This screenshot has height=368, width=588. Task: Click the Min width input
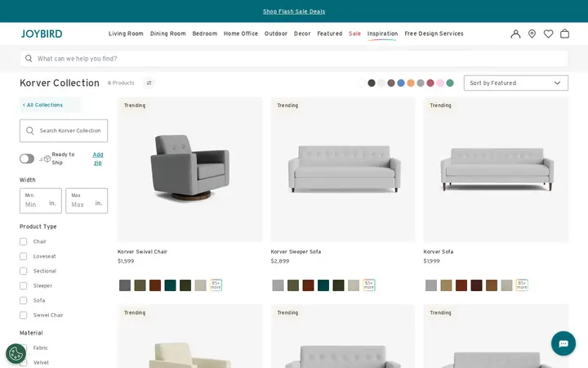41,200
